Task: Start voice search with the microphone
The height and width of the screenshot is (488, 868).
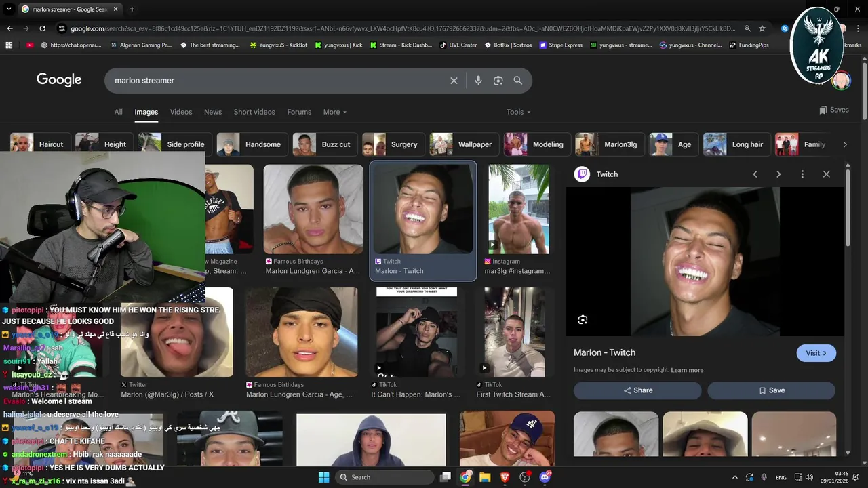Action: point(478,81)
